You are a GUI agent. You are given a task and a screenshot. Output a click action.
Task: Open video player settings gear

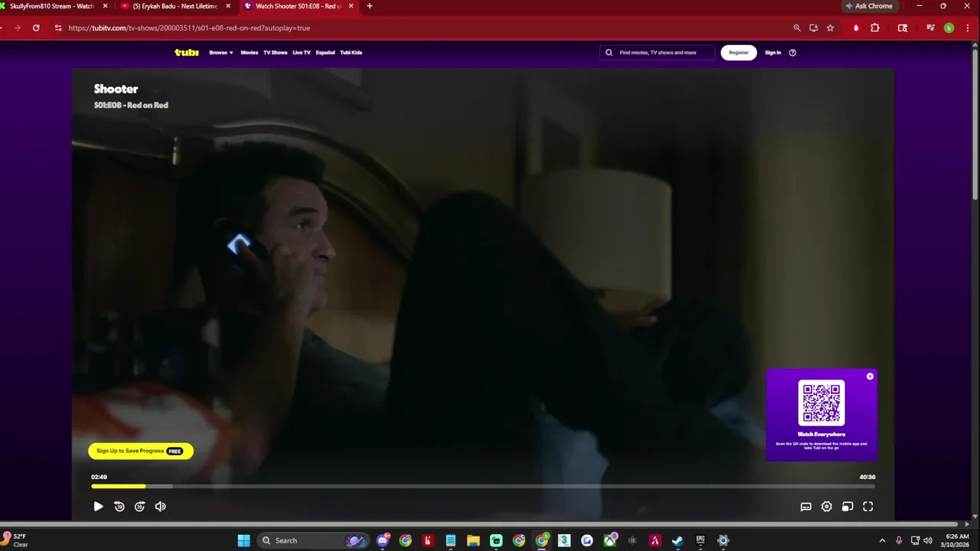click(827, 507)
